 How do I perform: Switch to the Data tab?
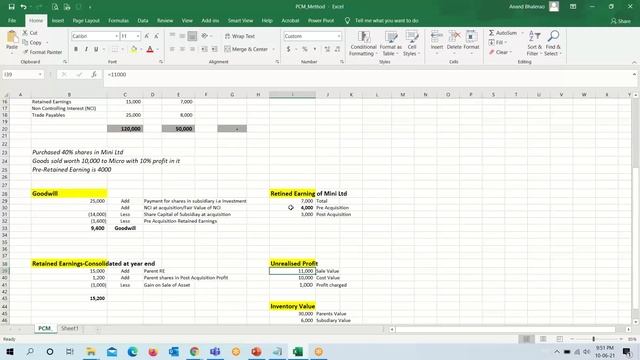point(143,20)
